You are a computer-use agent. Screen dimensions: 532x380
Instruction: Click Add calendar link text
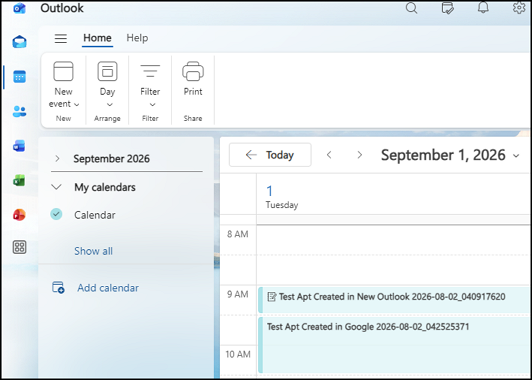click(108, 288)
